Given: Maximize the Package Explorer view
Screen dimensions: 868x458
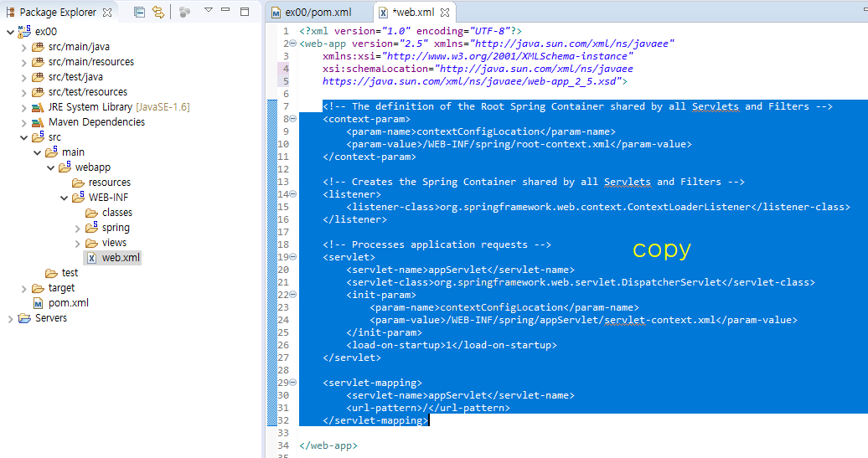Looking at the screenshot, I should point(245,11).
